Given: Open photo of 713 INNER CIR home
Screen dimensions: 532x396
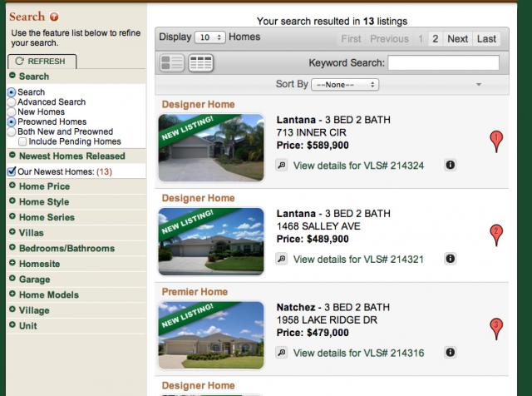Looking at the screenshot, I should (x=211, y=148).
